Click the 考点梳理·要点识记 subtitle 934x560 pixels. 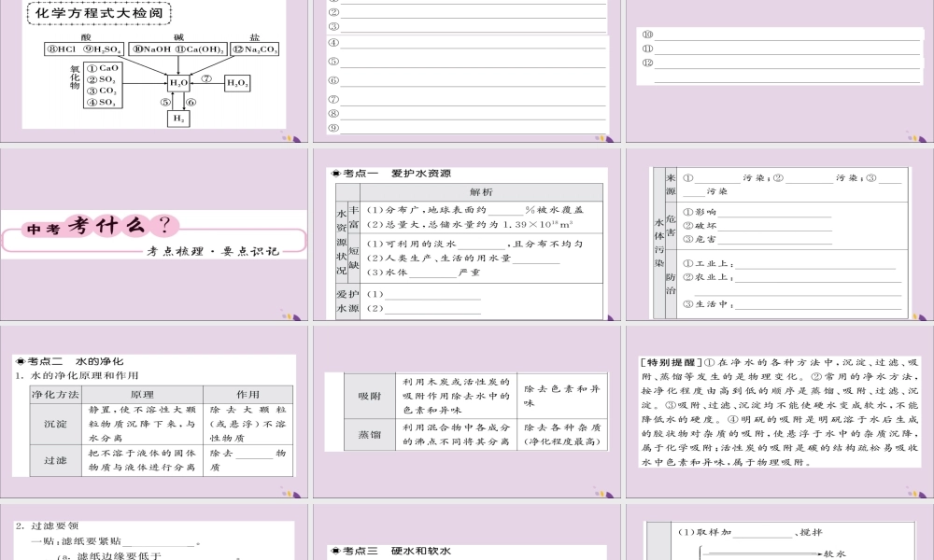[213, 251]
